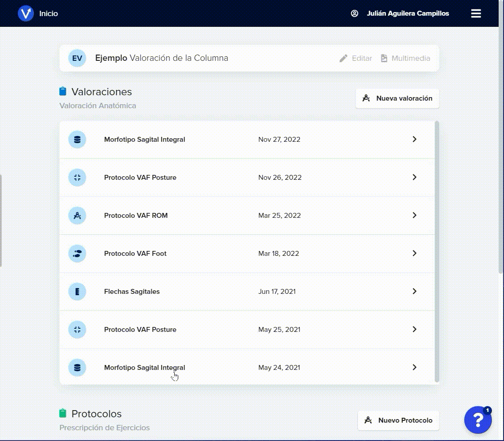Viewport: 504px width, 441px height.
Task: Click the Protocolo VAF ROM compass icon
Action: pyautogui.click(x=77, y=216)
